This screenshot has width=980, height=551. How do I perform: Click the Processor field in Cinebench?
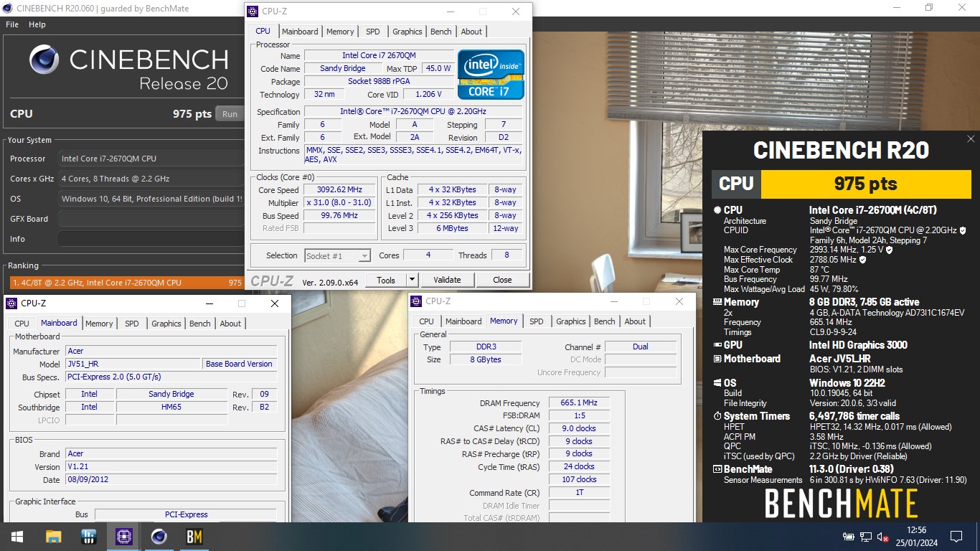point(151,159)
